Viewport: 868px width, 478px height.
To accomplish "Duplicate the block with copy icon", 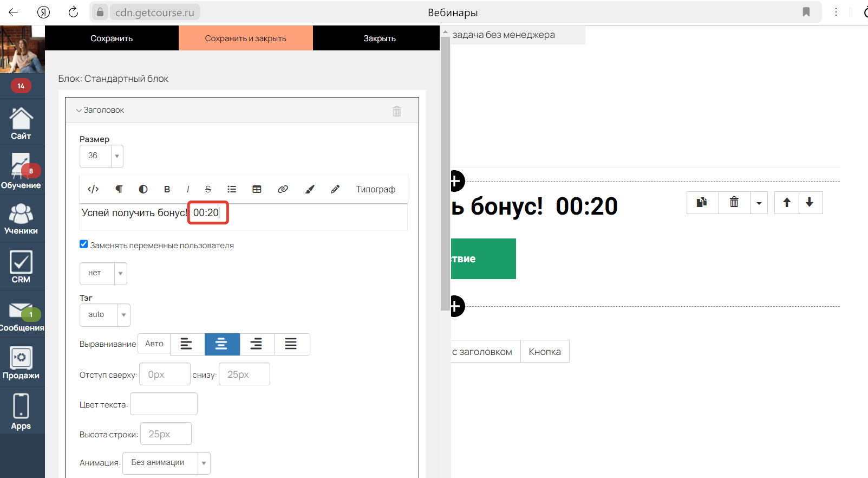I will [x=702, y=203].
